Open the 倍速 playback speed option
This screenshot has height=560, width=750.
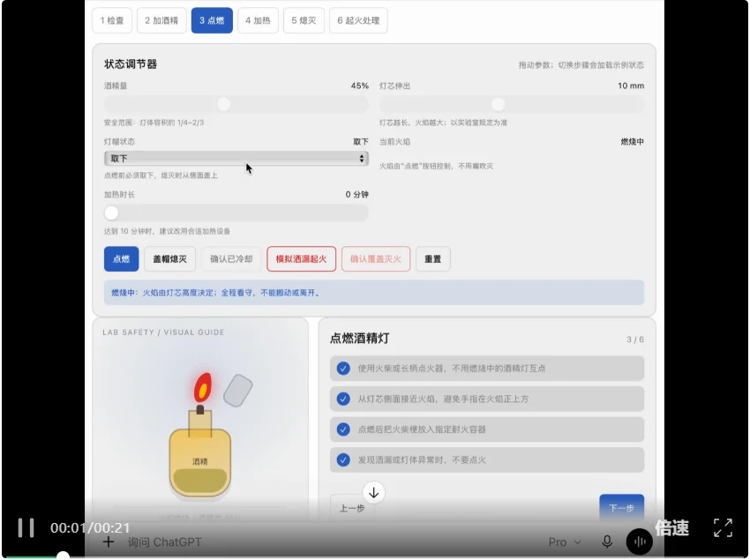click(671, 528)
